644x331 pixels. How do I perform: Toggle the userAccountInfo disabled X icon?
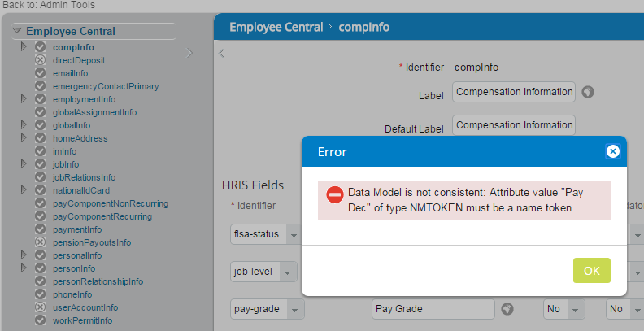[x=40, y=307]
